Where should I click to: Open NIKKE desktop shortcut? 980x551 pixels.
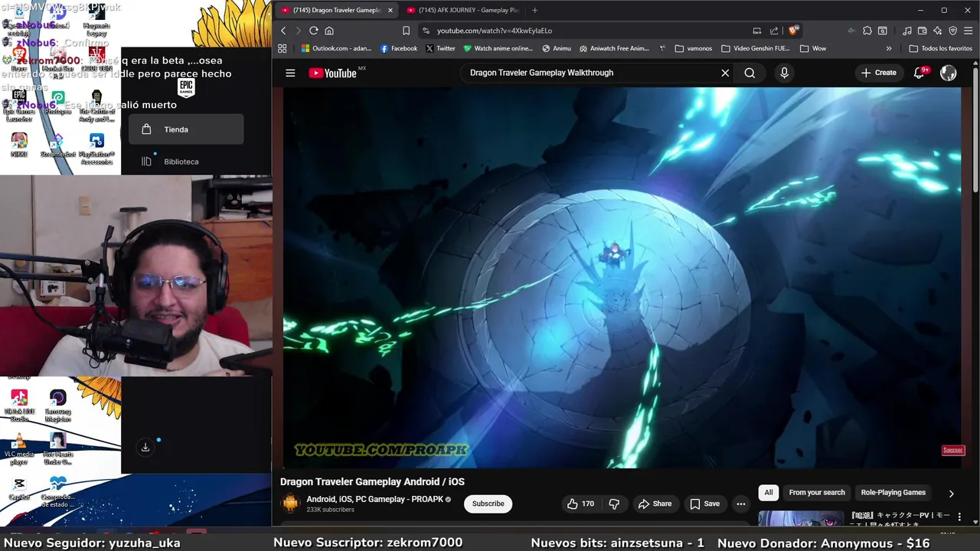[19, 145]
